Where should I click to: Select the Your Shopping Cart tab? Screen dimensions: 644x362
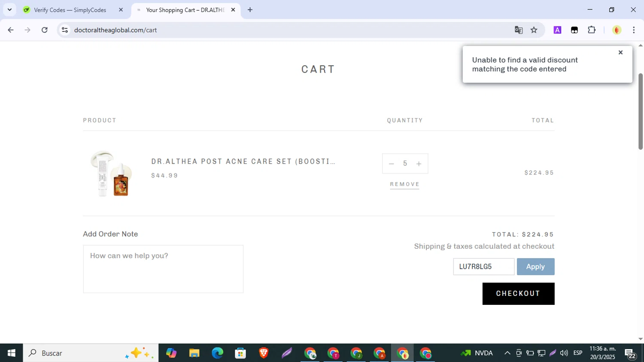click(x=185, y=10)
